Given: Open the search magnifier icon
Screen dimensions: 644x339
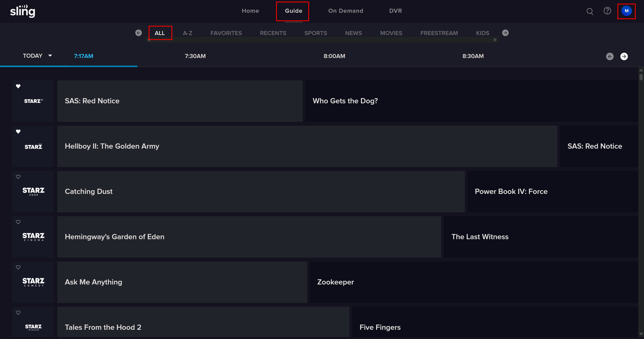Looking at the screenshot, I should coord(590,11).
